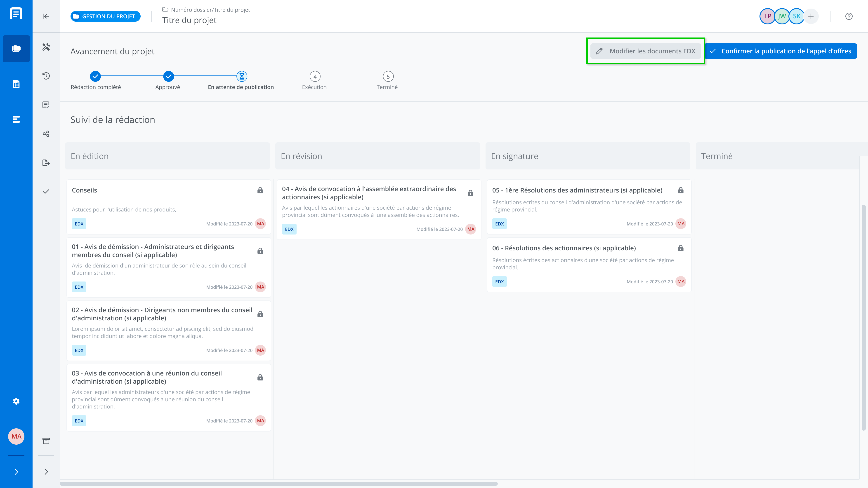The image size is (868, 488).
Task: Click Modifier les documents EDX button
Action: [x=646, y=51]
